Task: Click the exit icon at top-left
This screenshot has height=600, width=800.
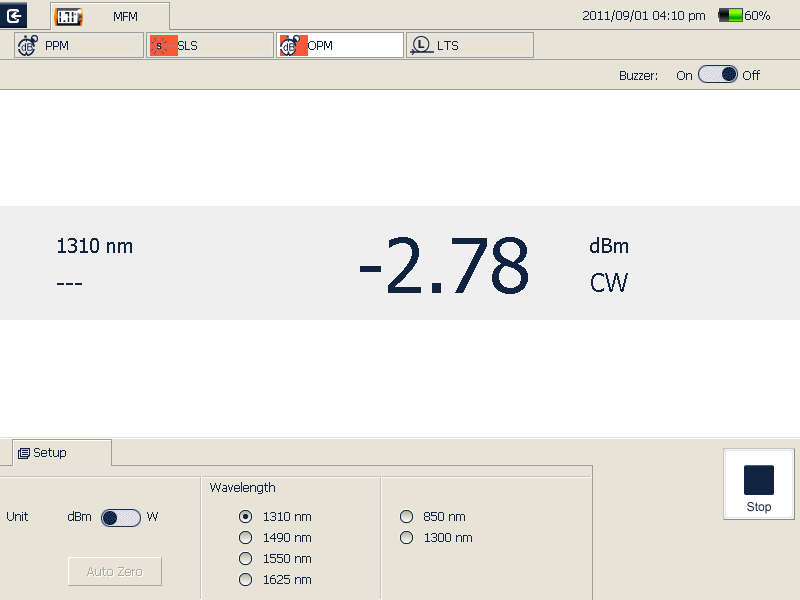Action: tap(15, 15)
